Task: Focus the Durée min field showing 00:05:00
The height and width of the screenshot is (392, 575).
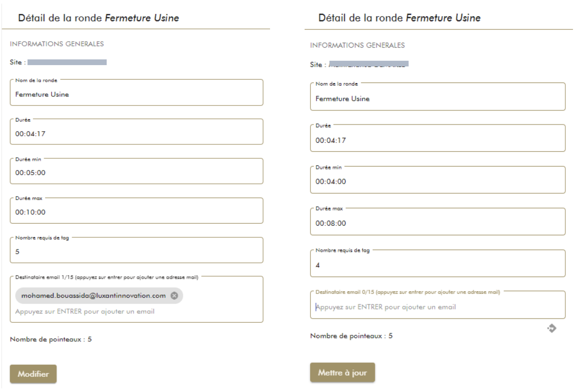Action: pyautogui.click(x=136, y=173)
